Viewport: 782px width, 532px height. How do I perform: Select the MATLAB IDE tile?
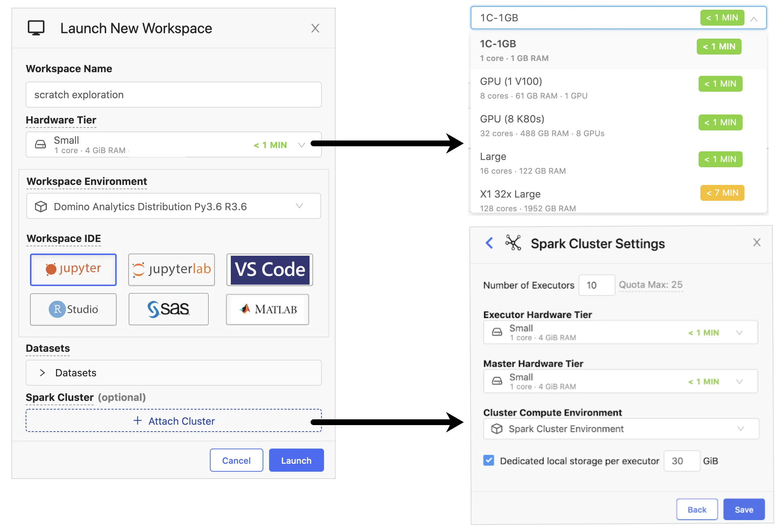point(267,309)
